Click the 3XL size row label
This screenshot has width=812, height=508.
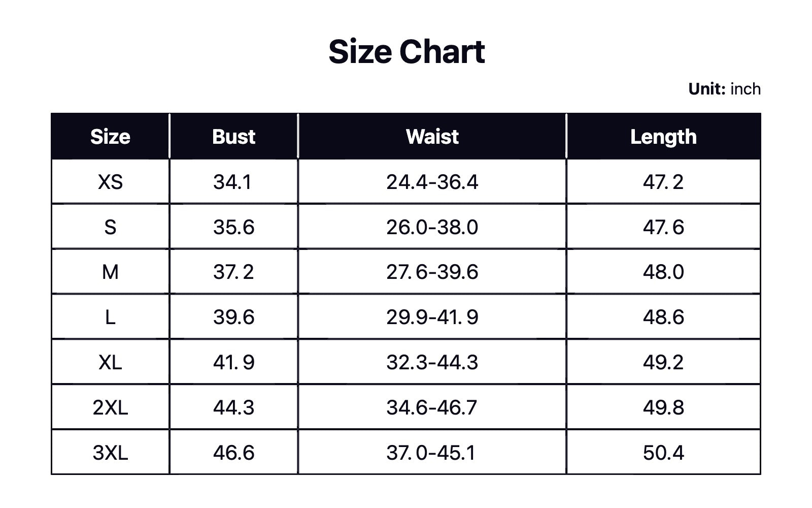pyautogui.click(x=110, y=453)
